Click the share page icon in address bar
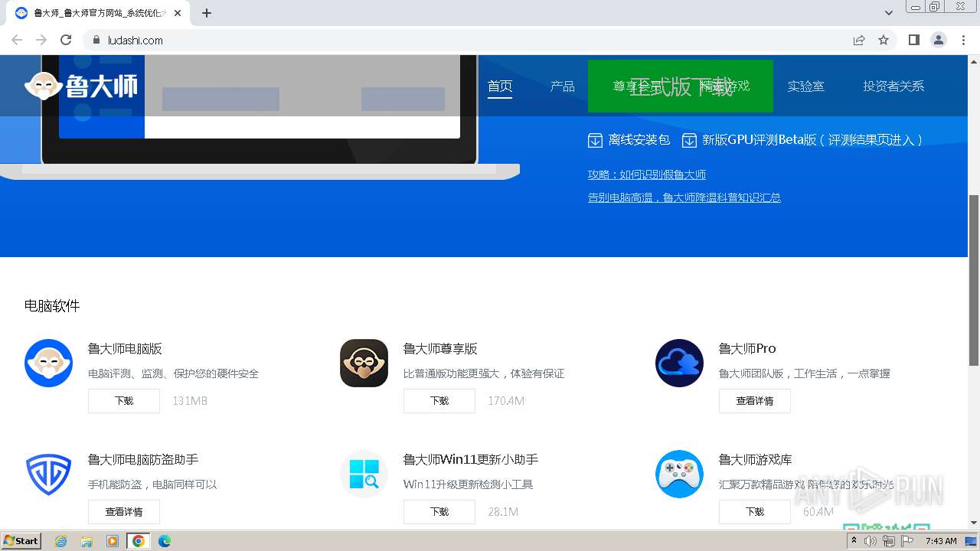Screen dimensions: 980x551 pos(859,40)
